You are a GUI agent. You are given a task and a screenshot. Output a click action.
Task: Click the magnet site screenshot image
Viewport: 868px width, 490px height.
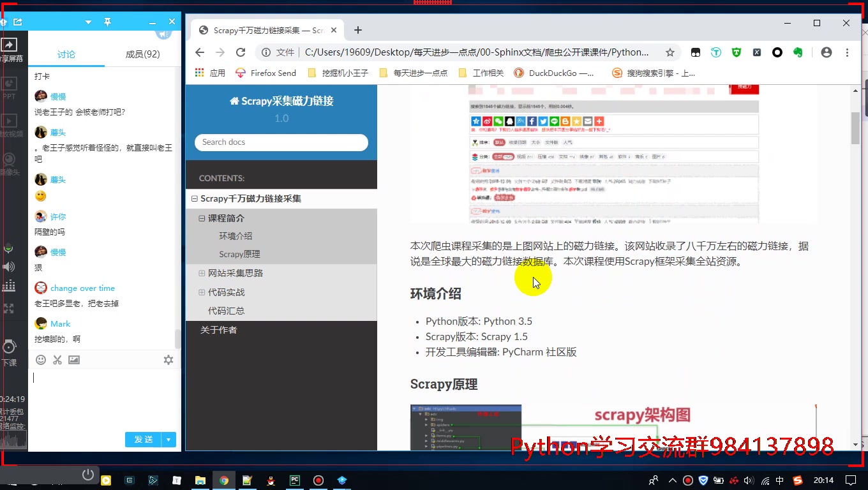click(x=613, y=153)
